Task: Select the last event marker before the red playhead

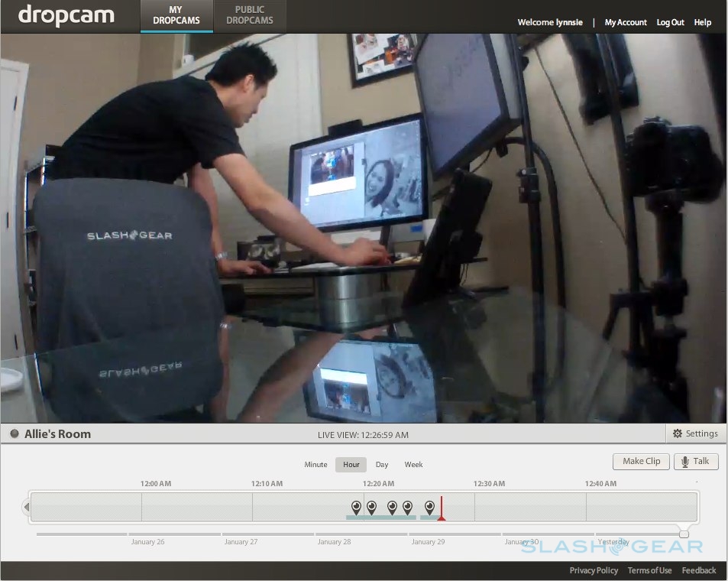Action: [429, 507]
